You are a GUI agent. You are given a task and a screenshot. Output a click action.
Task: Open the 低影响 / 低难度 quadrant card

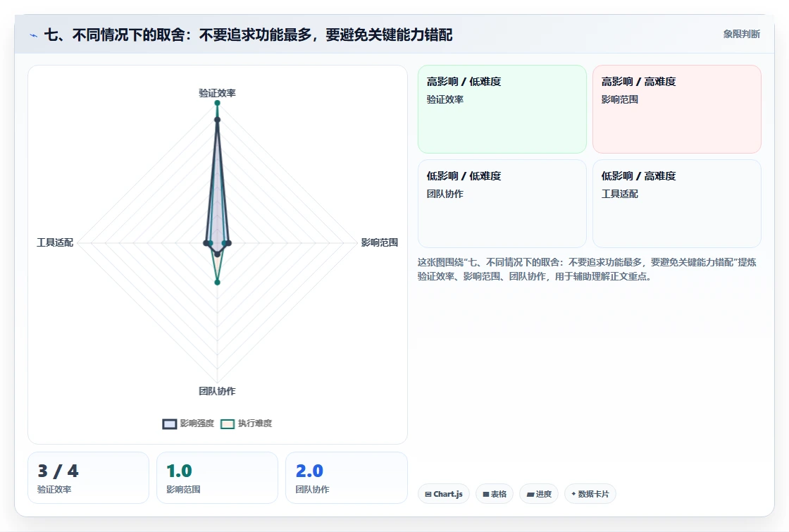pyautogui.click(x=502, y=204)
